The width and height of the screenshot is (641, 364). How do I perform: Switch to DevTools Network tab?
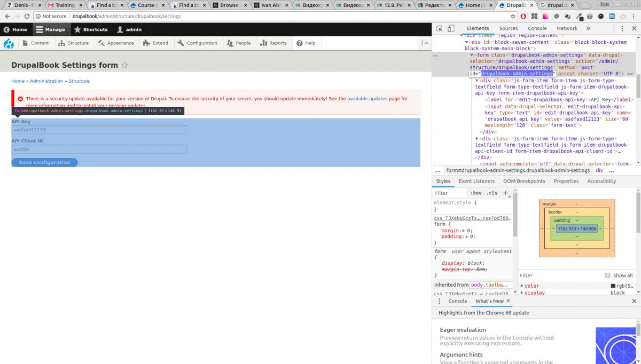pos(567,28)
